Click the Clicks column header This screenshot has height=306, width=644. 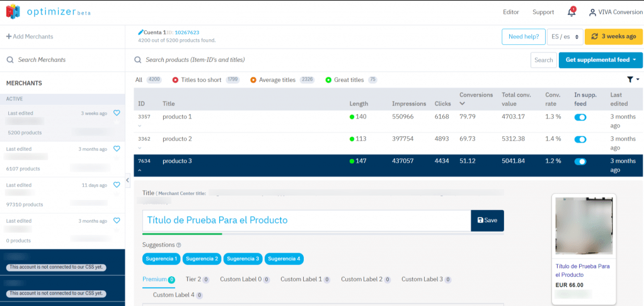(x=442, y=103)
